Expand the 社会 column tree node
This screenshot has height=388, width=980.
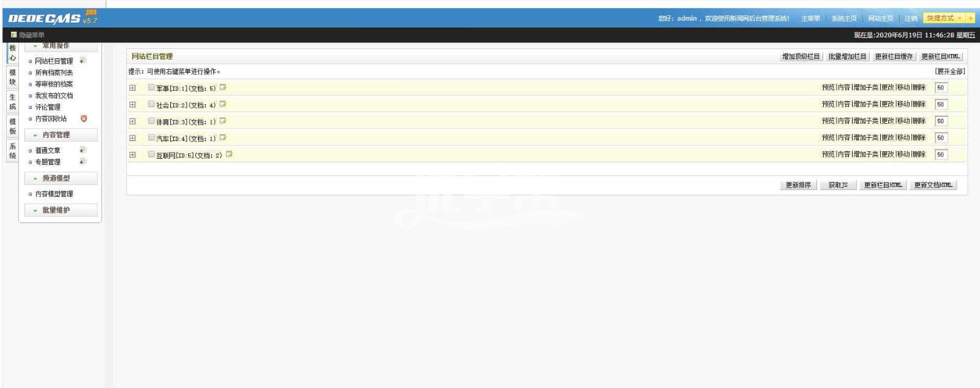point(132,105)
